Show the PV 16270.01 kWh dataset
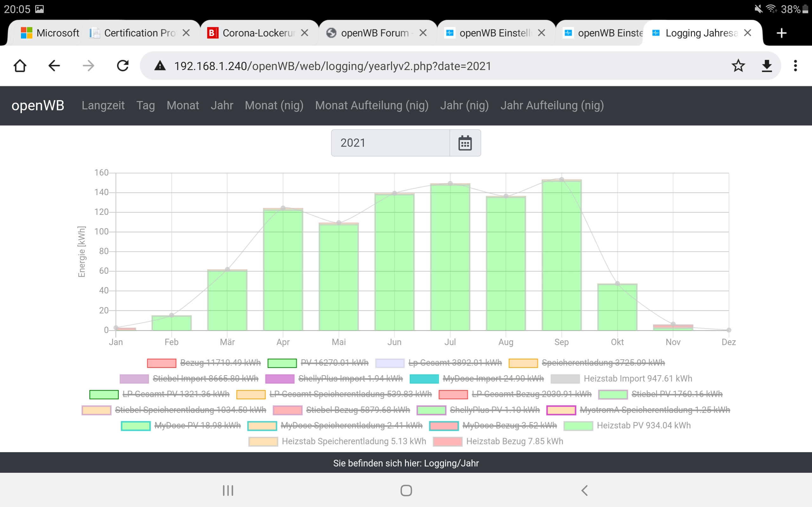This screenshot has width=812, height=507. (334, 363)
